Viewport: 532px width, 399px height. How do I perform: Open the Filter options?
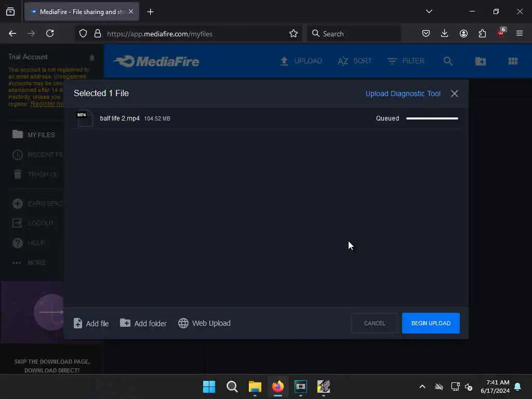[406, 61]
